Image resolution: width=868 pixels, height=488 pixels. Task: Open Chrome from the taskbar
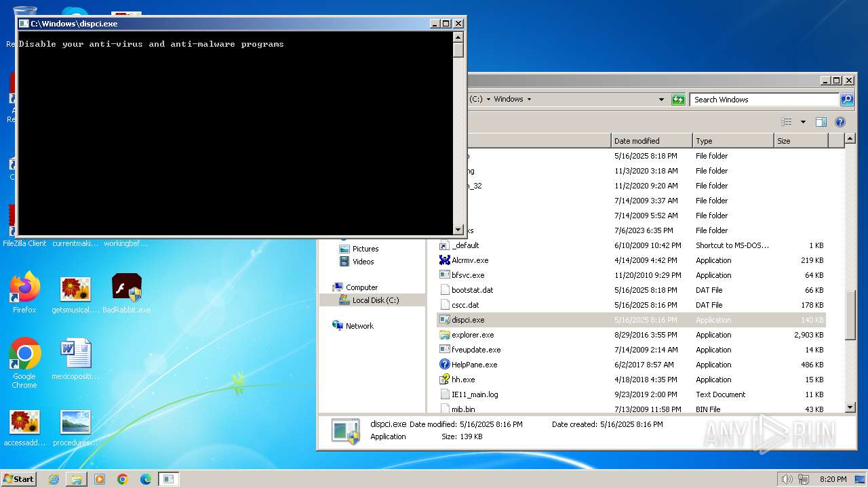(x=123, y=479)
